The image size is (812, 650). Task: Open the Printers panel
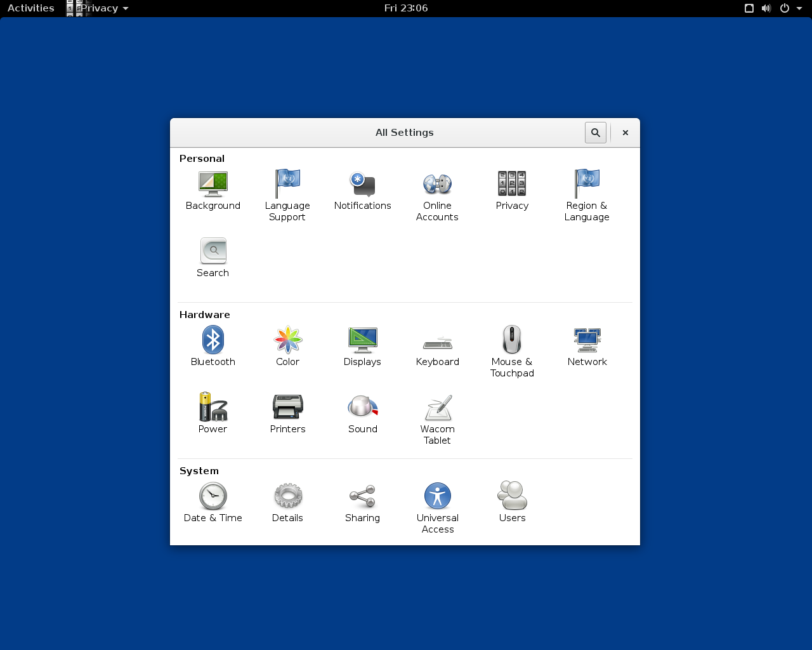coord(287,414)
